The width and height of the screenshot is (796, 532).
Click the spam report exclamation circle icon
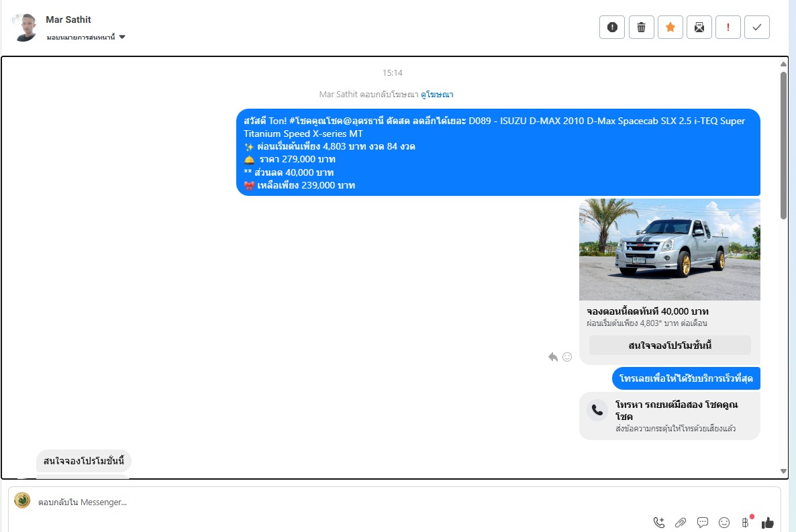pos(611,27)
